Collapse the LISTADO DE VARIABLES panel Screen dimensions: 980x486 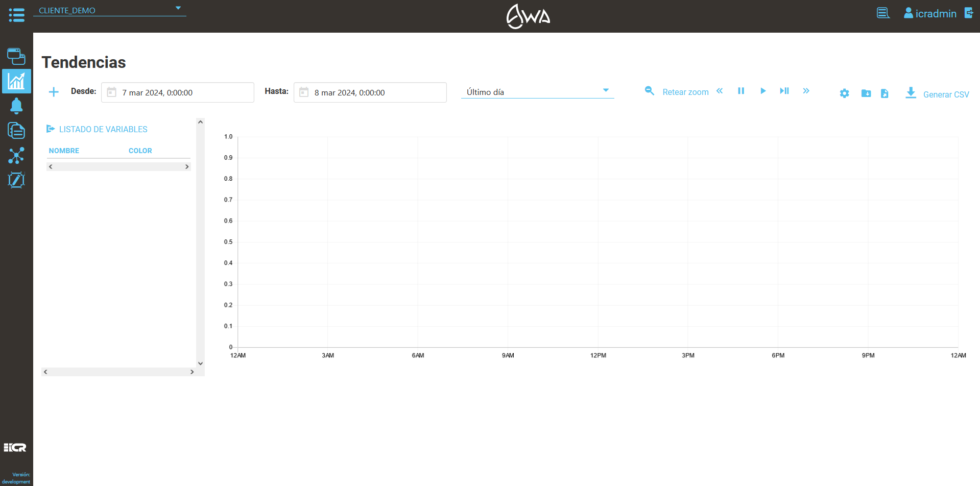coord(51,129)
